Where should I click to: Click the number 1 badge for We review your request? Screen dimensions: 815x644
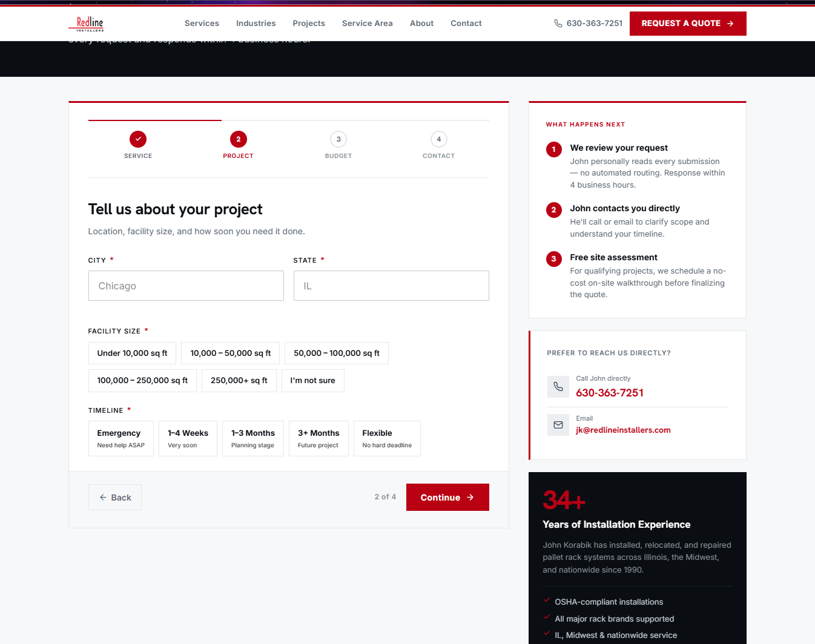coord(554,149)
